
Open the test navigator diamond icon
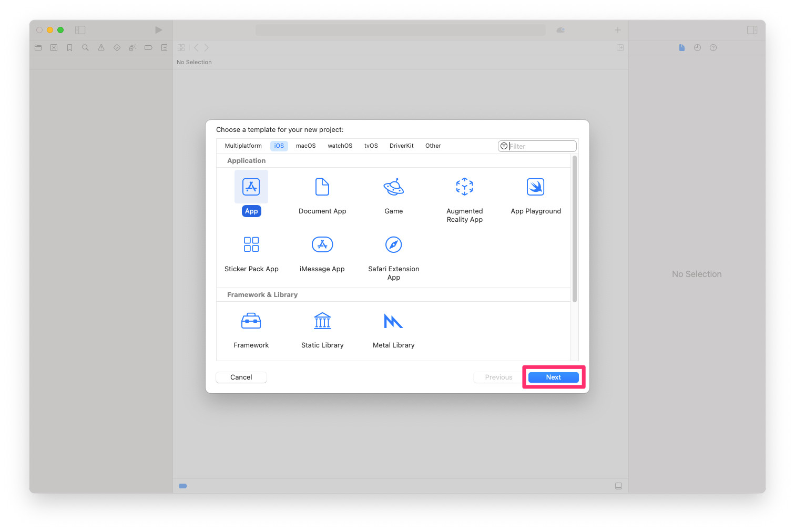click(x=117, y=47)
